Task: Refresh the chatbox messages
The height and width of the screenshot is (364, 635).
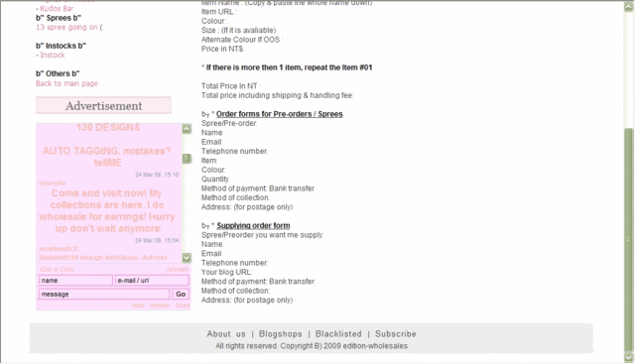Action: 177,269
